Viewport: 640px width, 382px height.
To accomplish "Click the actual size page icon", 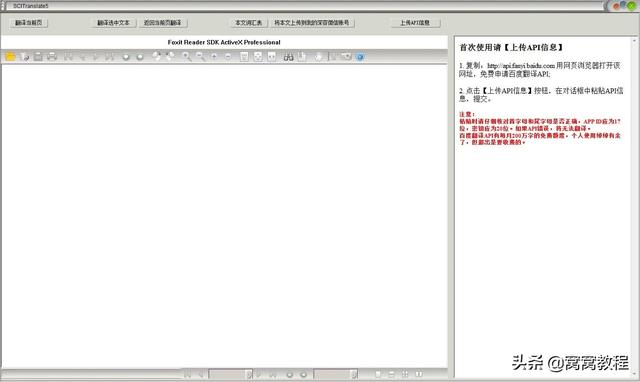I will pos(244,57).
